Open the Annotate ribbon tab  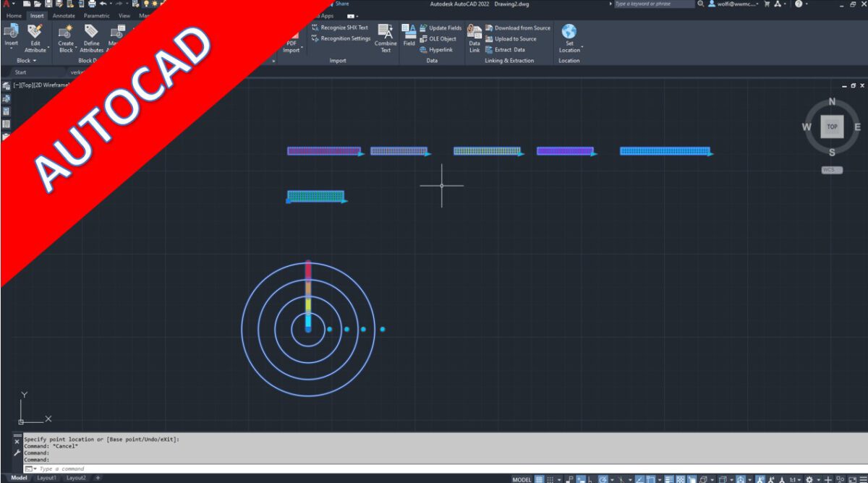(x=63, y=15)
